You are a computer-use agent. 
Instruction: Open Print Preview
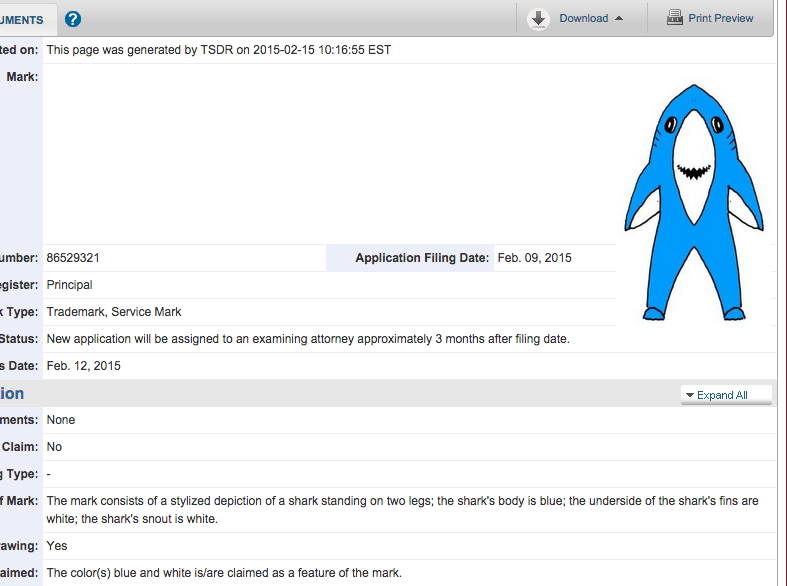click(720, 19)
